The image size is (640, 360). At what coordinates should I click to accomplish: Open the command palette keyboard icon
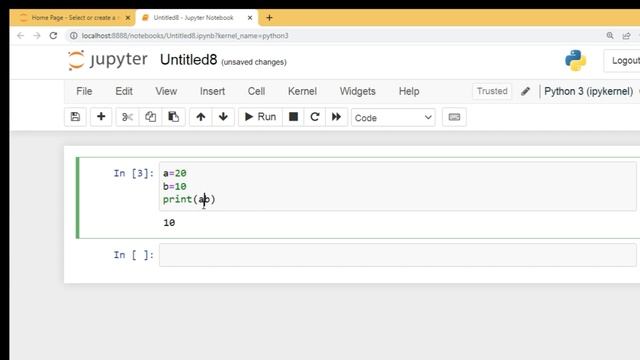pyautogui.click(x=454, y=117)
